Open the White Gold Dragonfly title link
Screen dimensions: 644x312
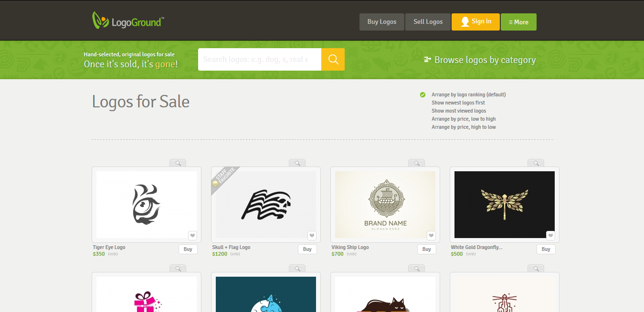(476, 247)
